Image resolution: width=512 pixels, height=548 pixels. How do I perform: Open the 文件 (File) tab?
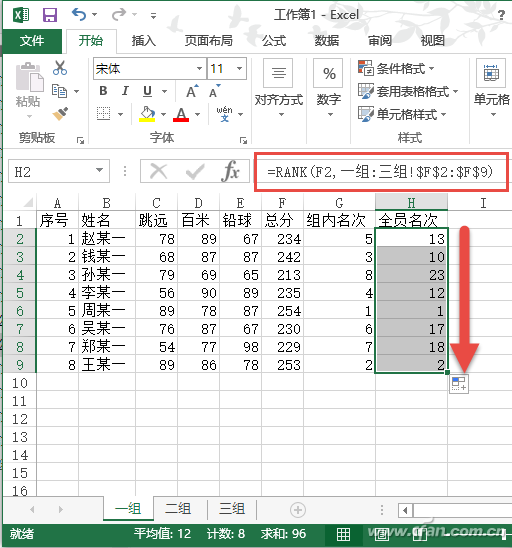click(32, 41)
